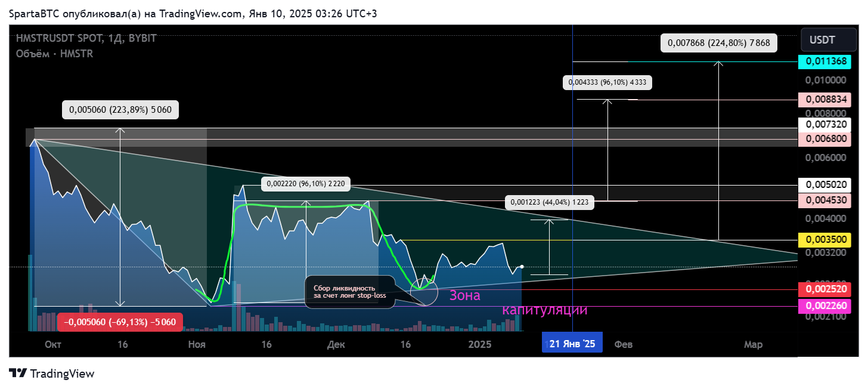The image size is (868, 389).
Task: Click the 0,007320 price level label
Action: 826,125
